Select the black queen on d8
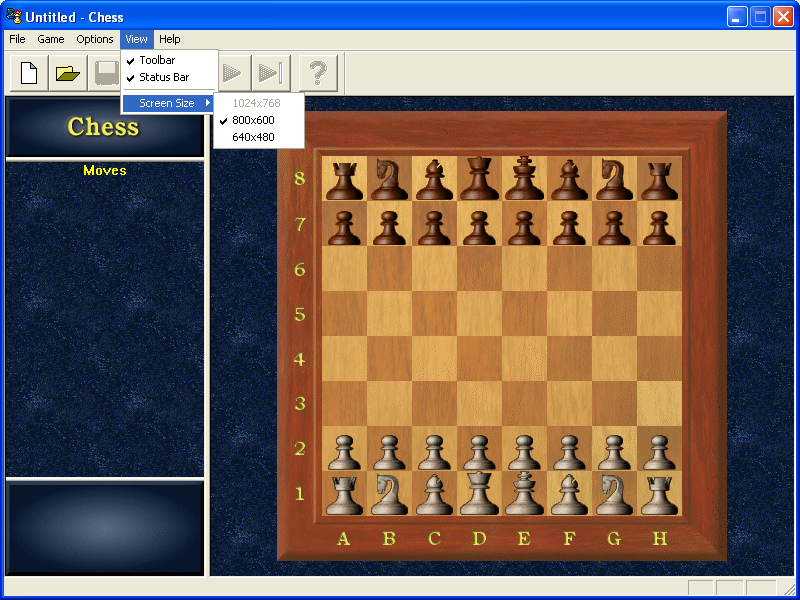The height and width of the screenshot is (600, 800). pyautogui.click(x=479, y=178)
